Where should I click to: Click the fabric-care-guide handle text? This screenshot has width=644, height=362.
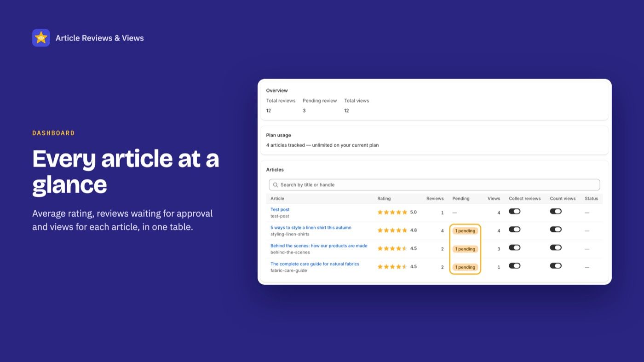[288, 270]
